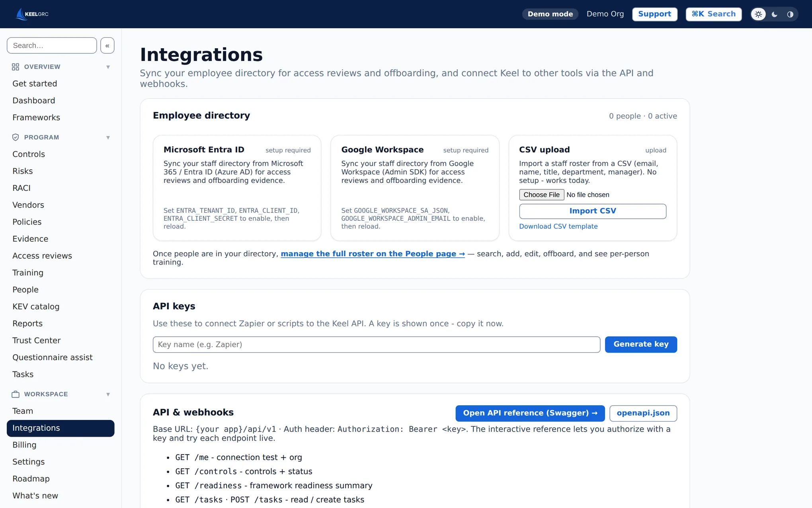This screenshot has height=508, width=812.
Task: Open Access reviews
Action: [61, 256]
